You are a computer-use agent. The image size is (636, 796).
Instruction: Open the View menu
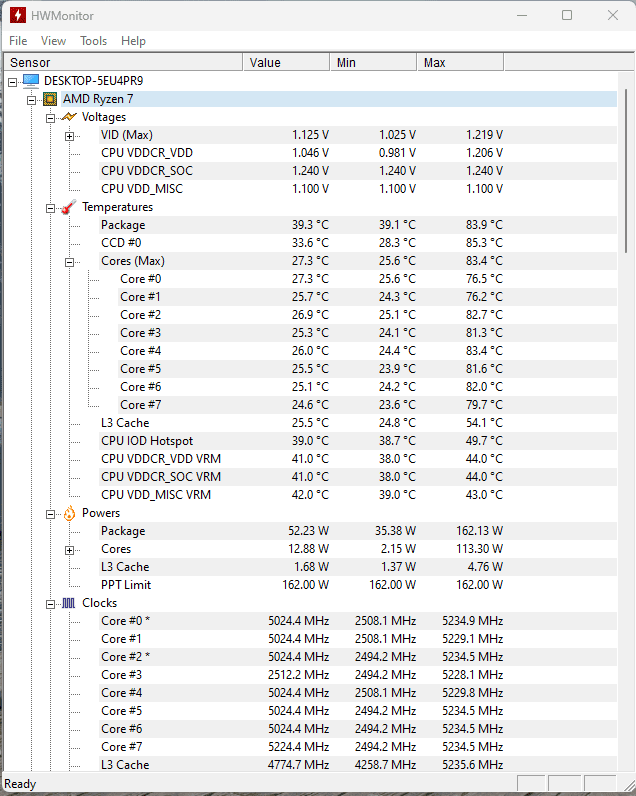(x=53, y=41)
